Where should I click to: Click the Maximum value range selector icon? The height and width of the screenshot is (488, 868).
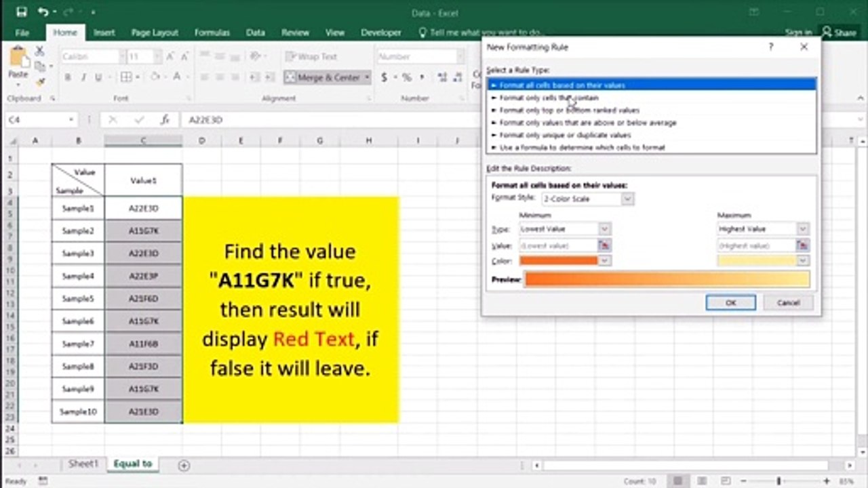click(802, 245)
